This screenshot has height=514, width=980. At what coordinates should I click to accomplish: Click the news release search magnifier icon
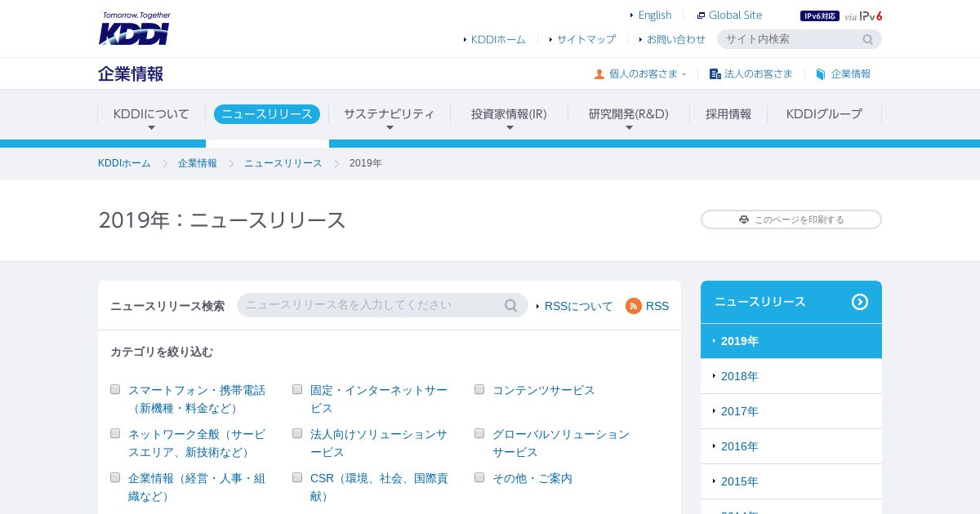(511, 305)
